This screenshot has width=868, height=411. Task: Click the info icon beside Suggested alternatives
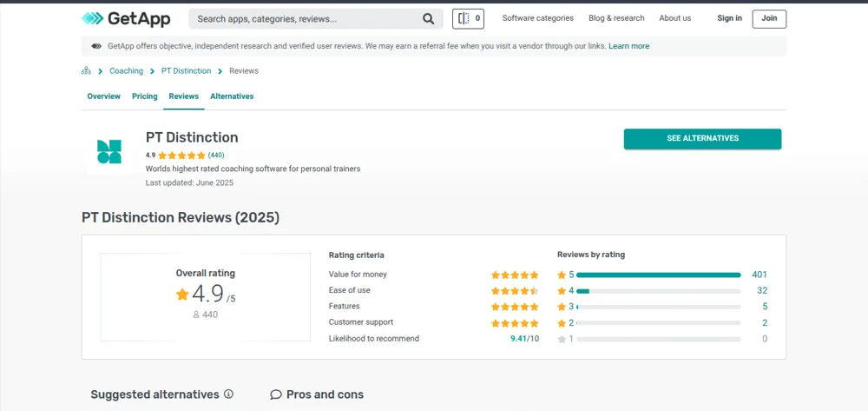228,394
